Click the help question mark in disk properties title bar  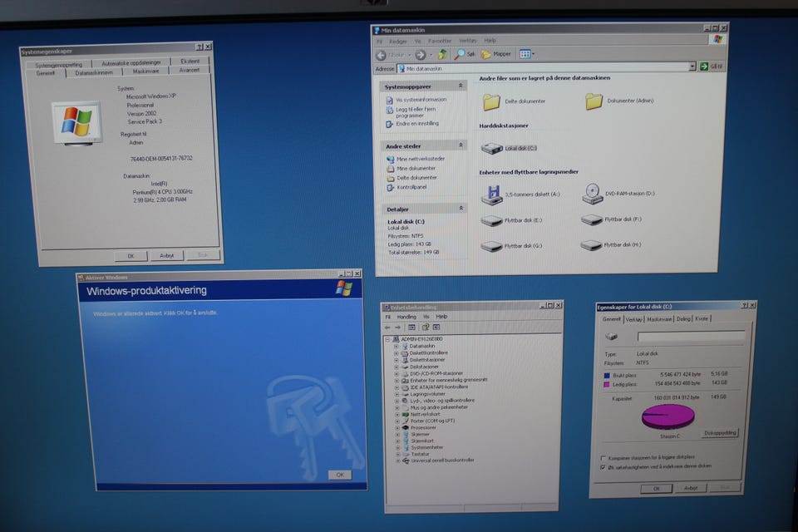coord(745,305)
